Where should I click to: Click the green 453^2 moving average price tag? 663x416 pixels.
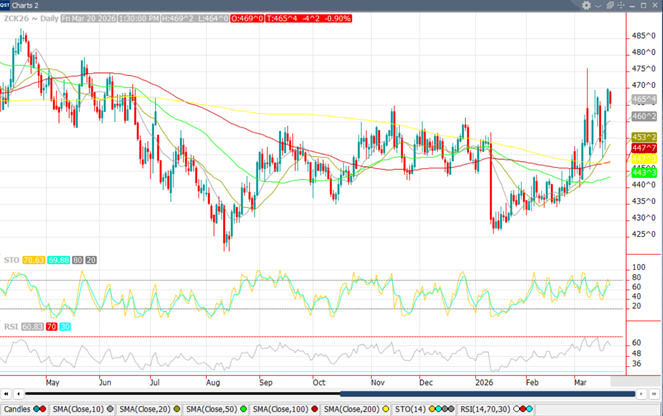coord(643,136)
